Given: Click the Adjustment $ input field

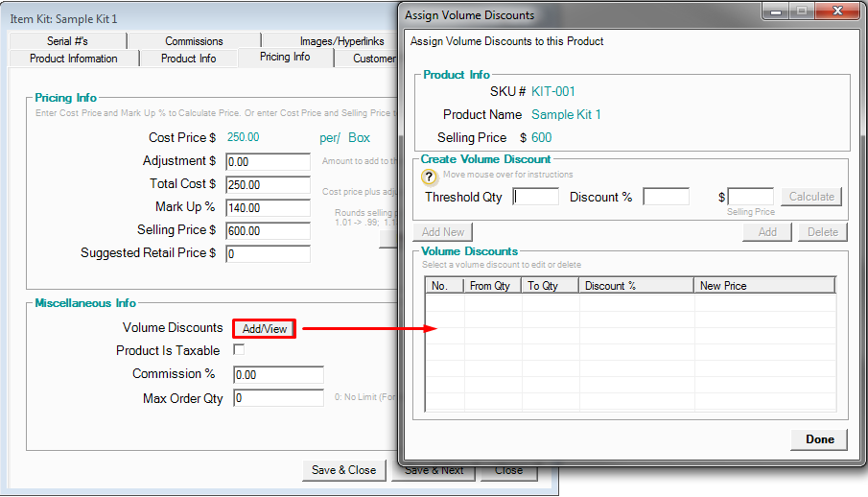Looking at the screenshot, I should pos(268,162).
